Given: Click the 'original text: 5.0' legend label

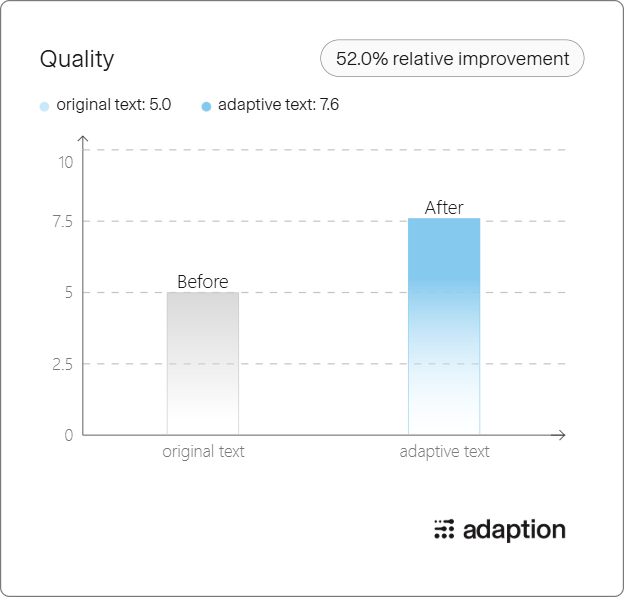Looking at the screenshot, I should pyautogui.click(x=114, y=105).
